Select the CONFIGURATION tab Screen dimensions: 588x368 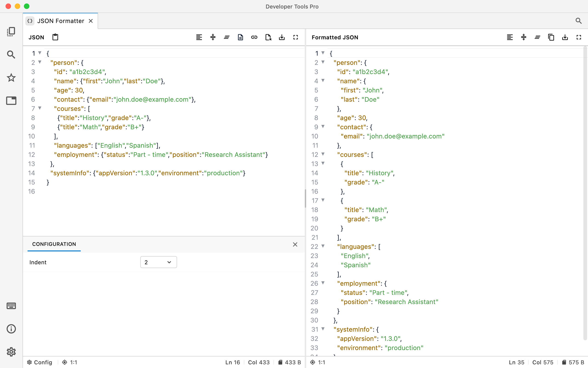tap(54, 244)
